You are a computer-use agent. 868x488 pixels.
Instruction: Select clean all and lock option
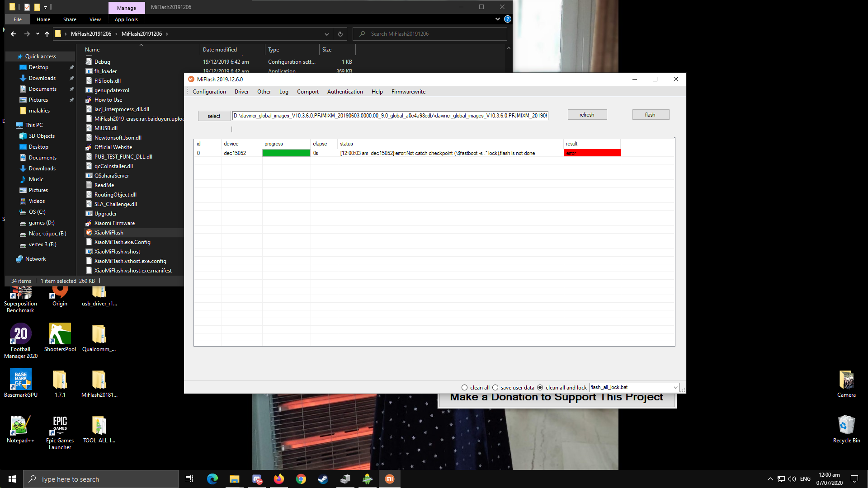(540, 388)
